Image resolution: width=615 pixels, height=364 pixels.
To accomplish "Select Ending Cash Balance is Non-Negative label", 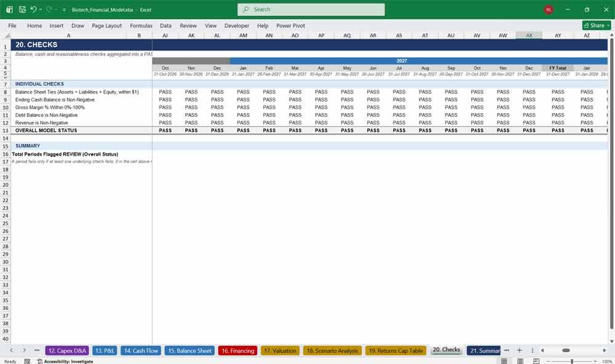I will pyautogui.click(x=55, y=100).
